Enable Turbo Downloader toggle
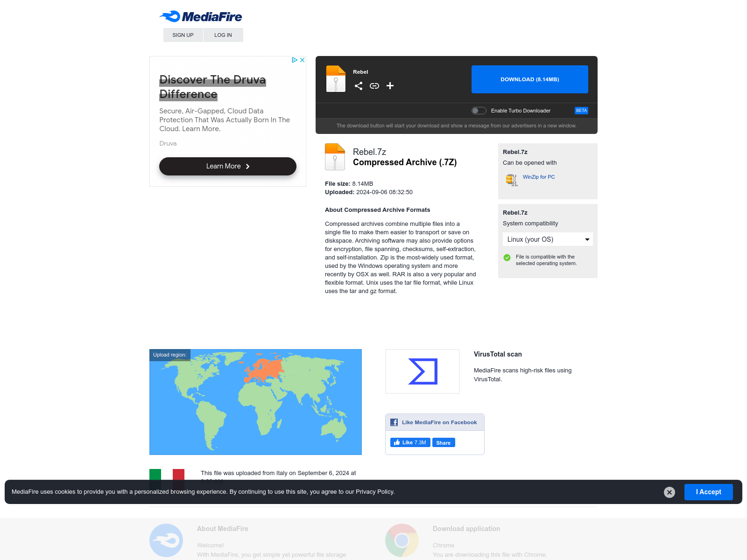747x560 pixels. click(x=479, y=111)
